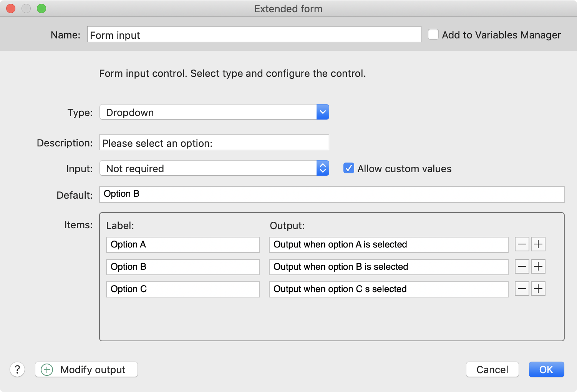Edit the Option C label field
Screen dimensions: 577x392
[183, 289]
